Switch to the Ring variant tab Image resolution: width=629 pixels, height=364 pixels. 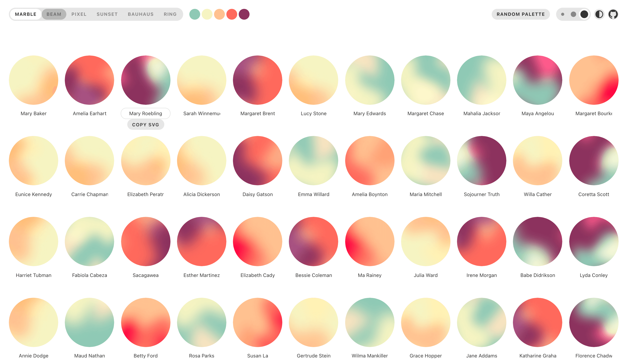click(x=170, y=14)
